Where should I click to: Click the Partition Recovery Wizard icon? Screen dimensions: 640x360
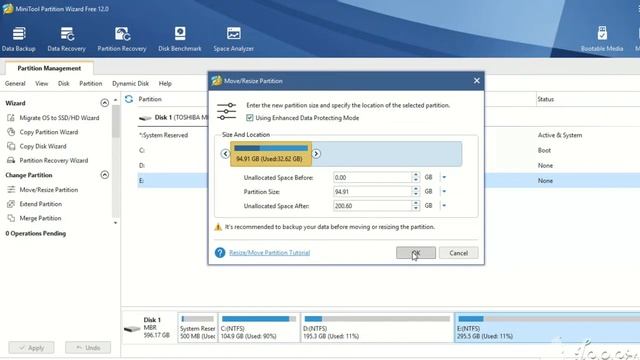pos(11,160)
